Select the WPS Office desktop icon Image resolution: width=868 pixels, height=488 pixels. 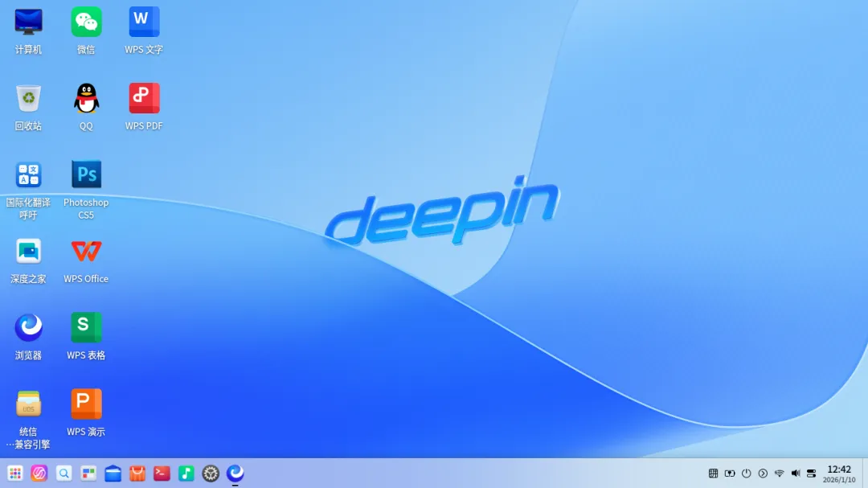pos(86,260)
